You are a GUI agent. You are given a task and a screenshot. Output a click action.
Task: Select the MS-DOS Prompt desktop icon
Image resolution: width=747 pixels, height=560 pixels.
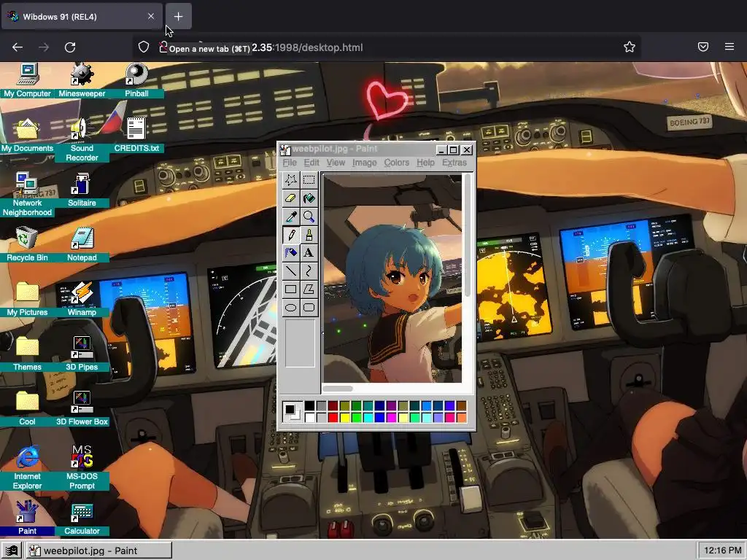(82, 468)
